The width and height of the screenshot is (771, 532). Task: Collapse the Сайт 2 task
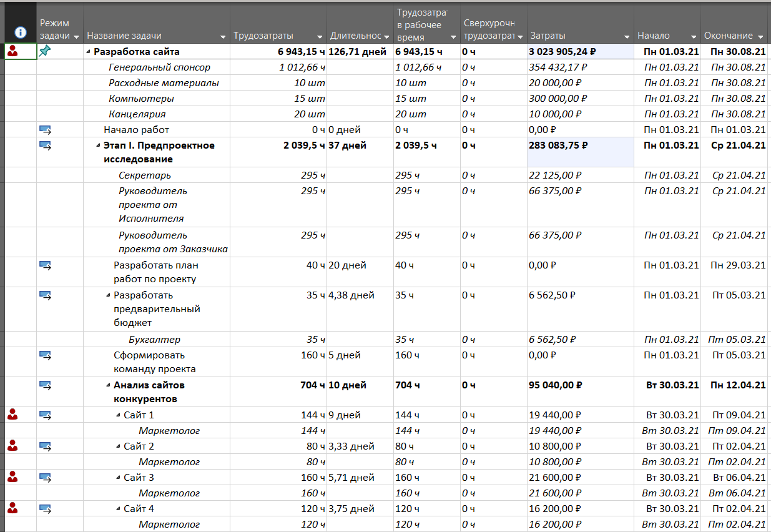point(118,447)
